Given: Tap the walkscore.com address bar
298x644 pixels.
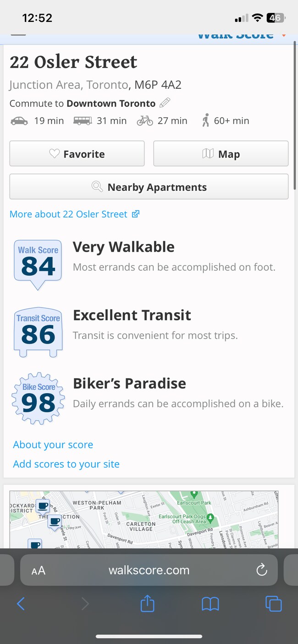Looking at the screenshot, I should pos(149,570).
